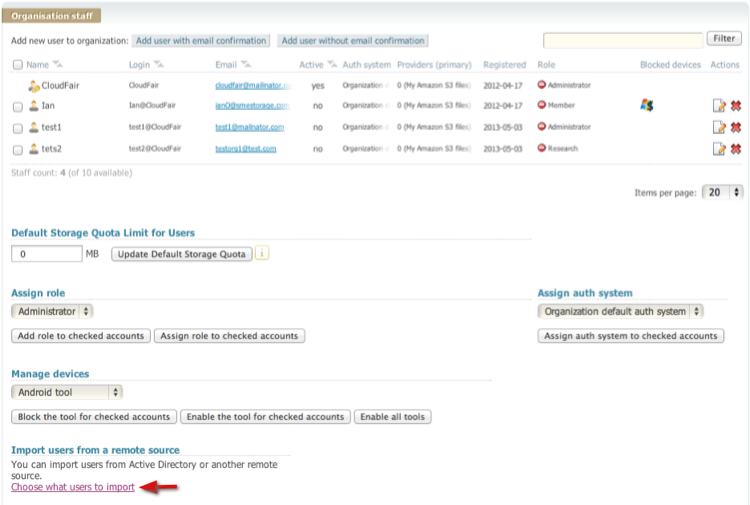Image resolution: width=750 pixels, height=505 pixels.
Task: Tick the checkbox beside test1
Action: click(17, 128)
